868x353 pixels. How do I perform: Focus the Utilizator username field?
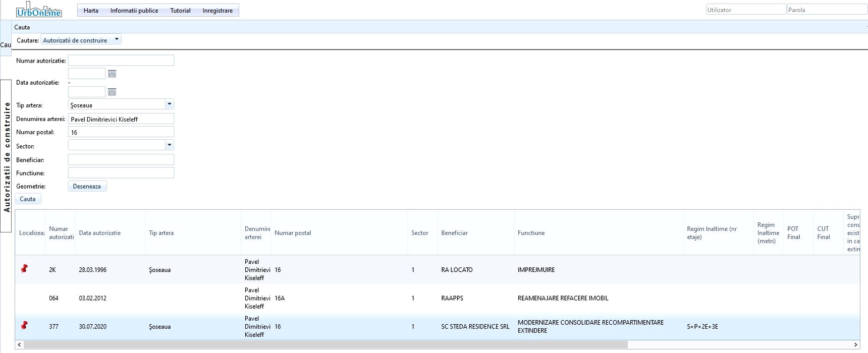pyautogui.click(x=745, y=10)
